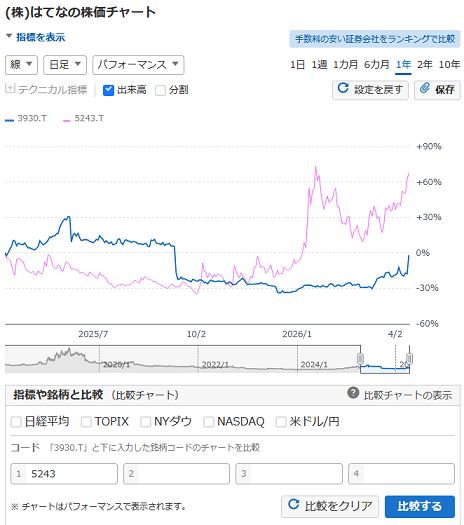Select the 10年 time range tab
Viewport: 464px width, 525px height.
[449, 65]
